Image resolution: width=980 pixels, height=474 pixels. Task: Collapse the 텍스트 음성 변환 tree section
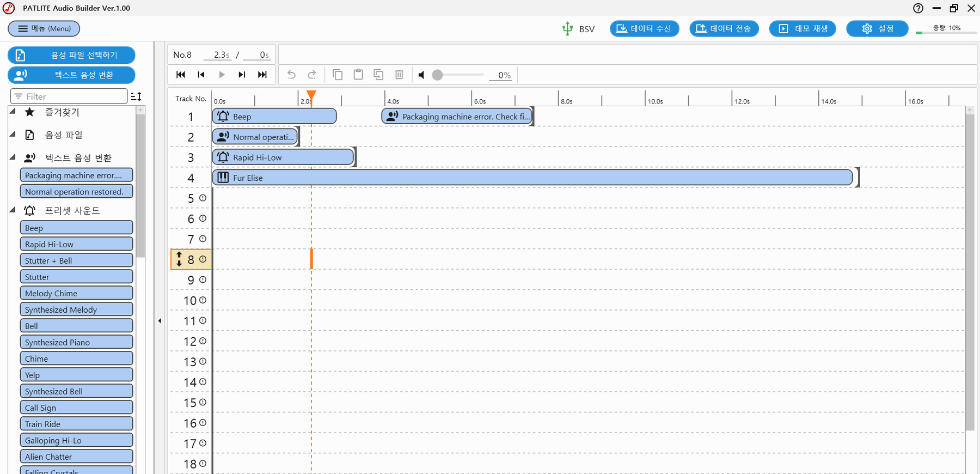(13, 157)
